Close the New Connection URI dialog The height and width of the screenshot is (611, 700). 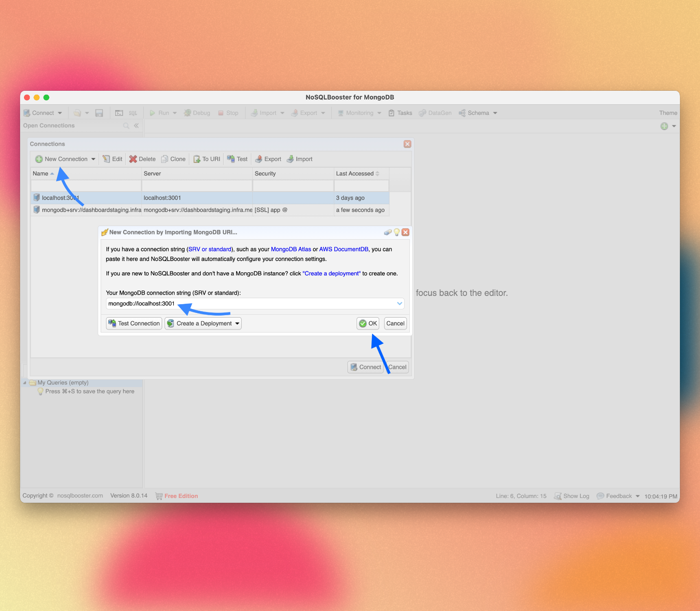405,232
